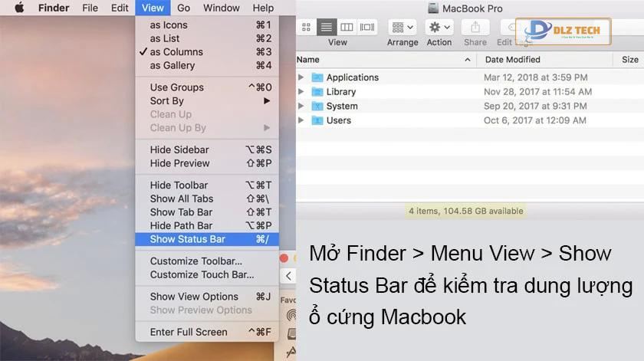Click the red close button of lower window
644x361 pixels.
pos(284,258)
